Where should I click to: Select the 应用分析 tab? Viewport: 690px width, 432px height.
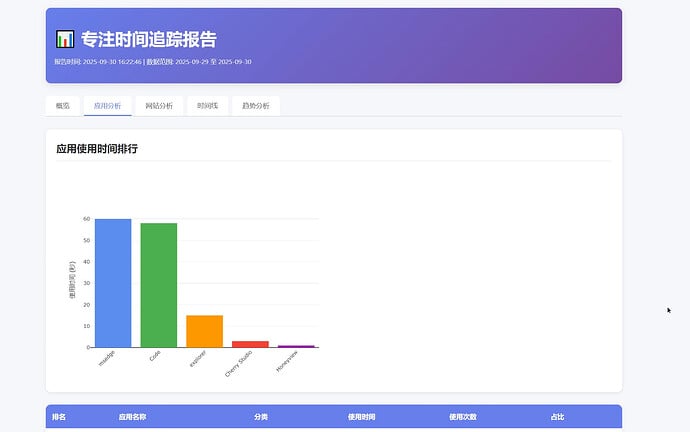pyautogui.click(x=107, y=105)
